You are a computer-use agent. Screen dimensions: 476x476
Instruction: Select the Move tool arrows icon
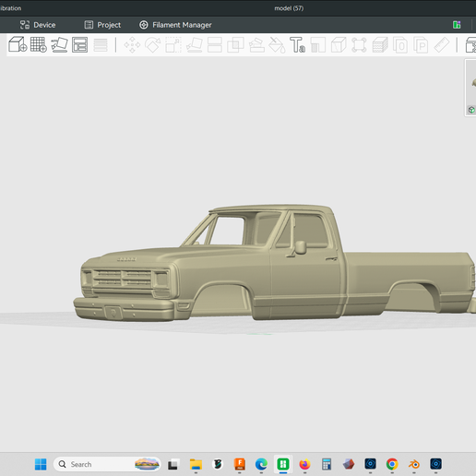click(132, 45)
